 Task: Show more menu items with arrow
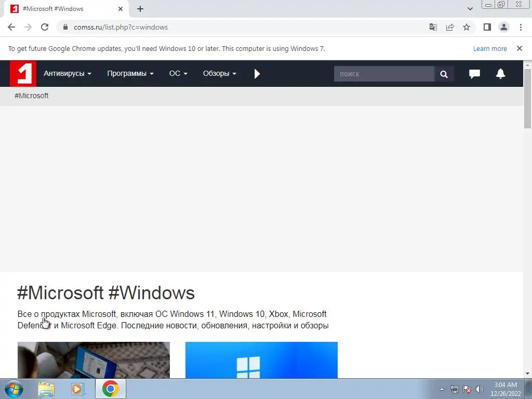point(257,74)
